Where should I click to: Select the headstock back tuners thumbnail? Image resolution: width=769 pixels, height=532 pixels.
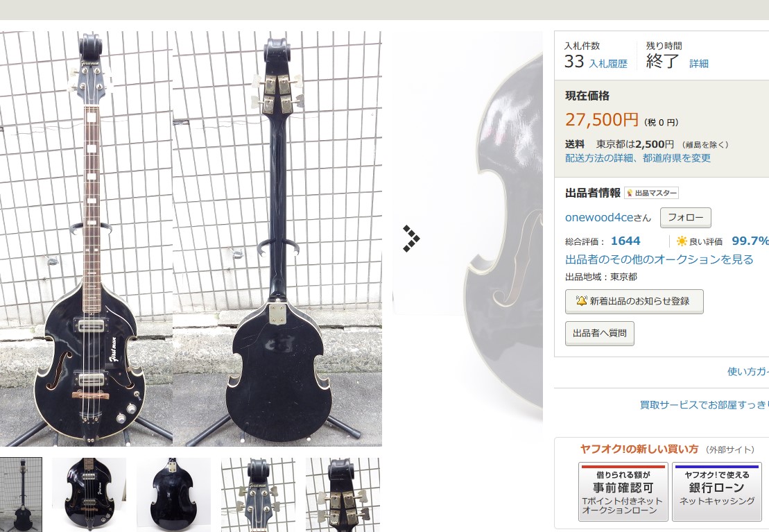click(343, 495)
